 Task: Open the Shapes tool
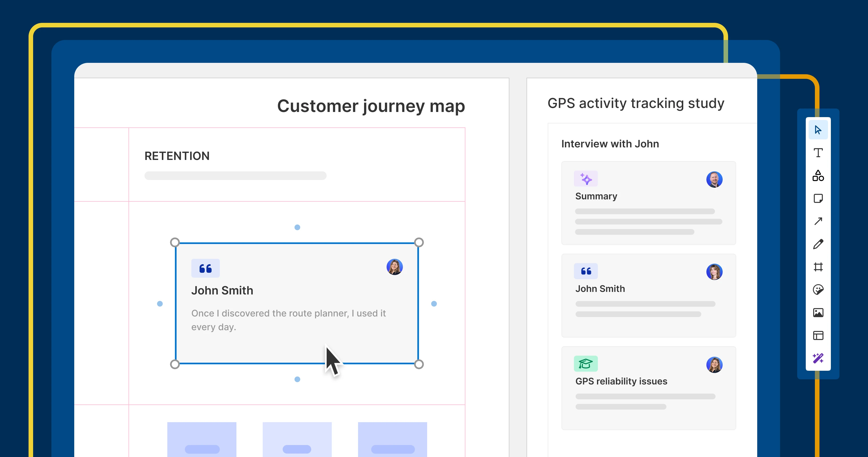click(818, 176)
